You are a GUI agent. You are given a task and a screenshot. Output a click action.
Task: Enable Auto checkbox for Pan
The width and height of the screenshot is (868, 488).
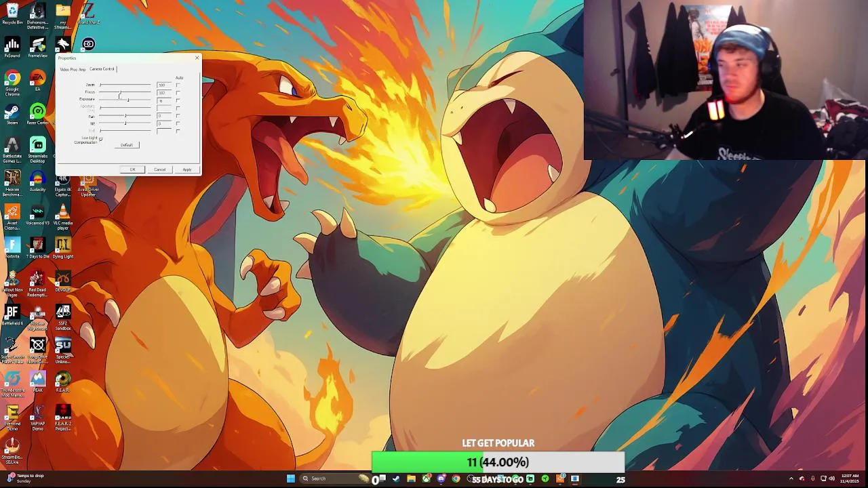[x=178, y=116]
